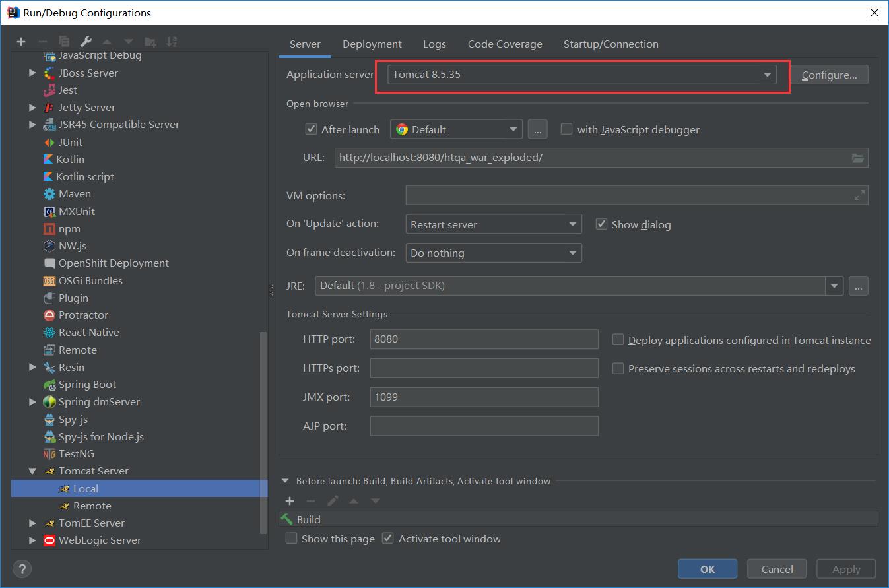Click the OK button
Image resolution: width=889 pixels, height=588 pixels.
pos(708,569)
